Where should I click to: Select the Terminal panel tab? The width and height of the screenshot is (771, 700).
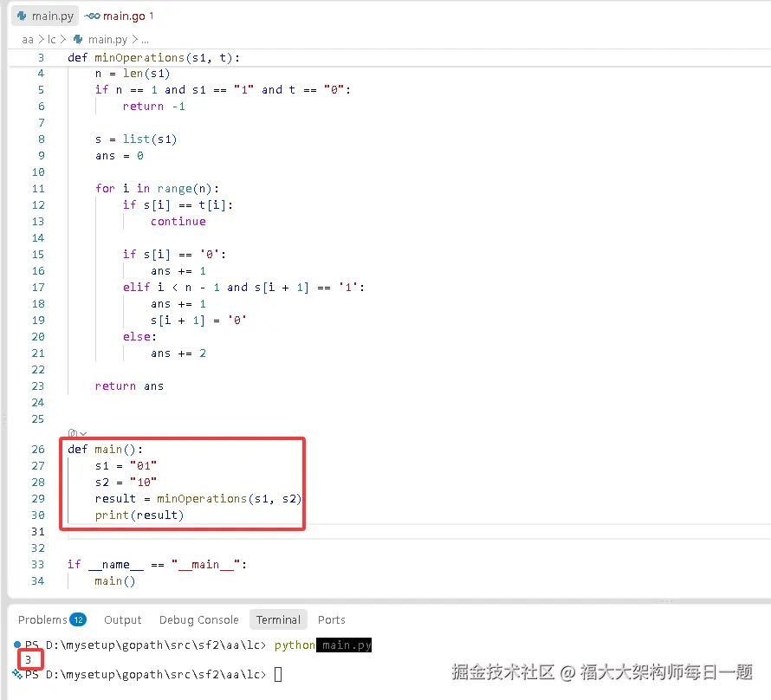[278, 619]
